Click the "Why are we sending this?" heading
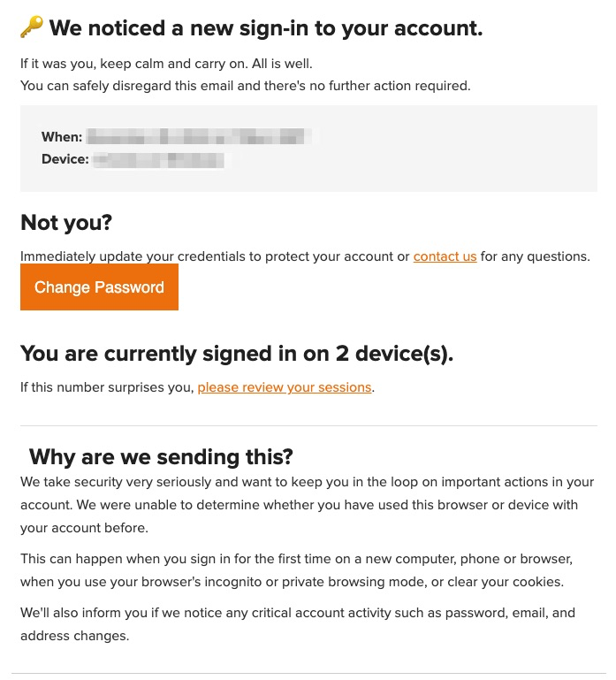Image resolution: width=616 pixels, height=680 pixels. pos(161,456)
